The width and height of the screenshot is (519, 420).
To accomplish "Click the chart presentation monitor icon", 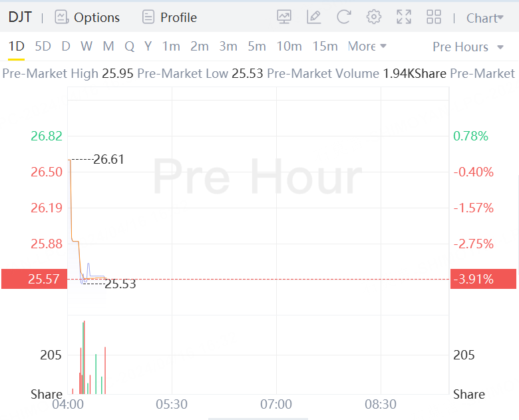I will pyautogui.click(x=284, y=17).
